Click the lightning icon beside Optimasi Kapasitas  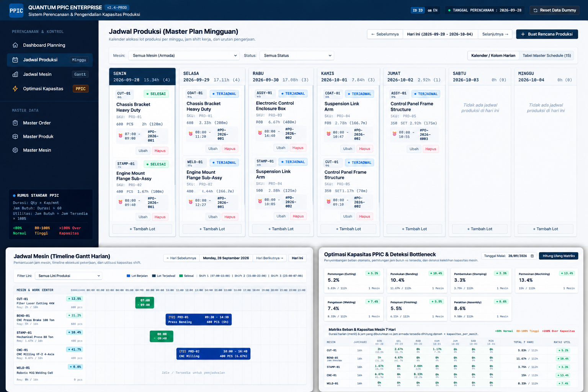[x=15, y=89]
